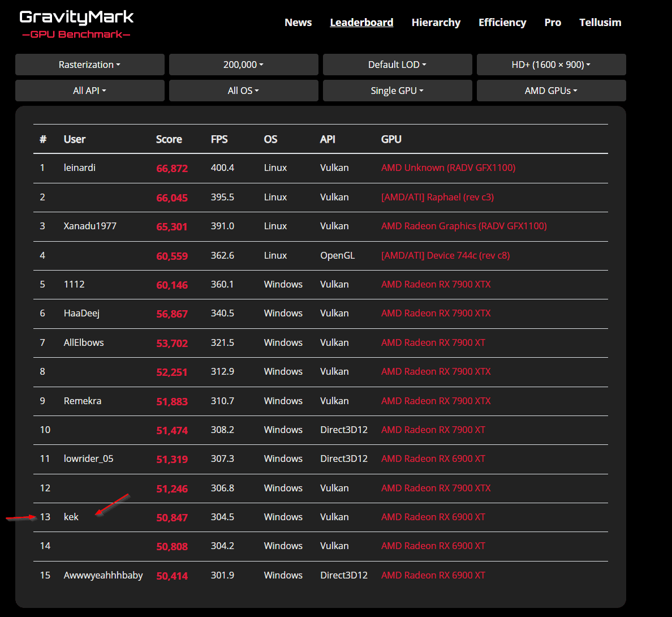The width and height of the screenshot is (672, 617).
Task: Open score 52,251 result
Action: pyautogui.click(x=172, y=372)
